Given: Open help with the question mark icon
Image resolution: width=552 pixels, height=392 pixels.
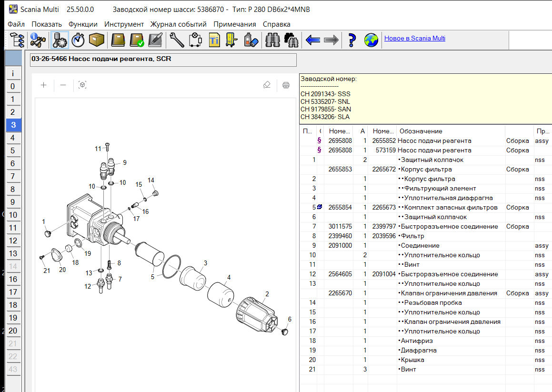Looking at the screenshot, I should [351, 40].
